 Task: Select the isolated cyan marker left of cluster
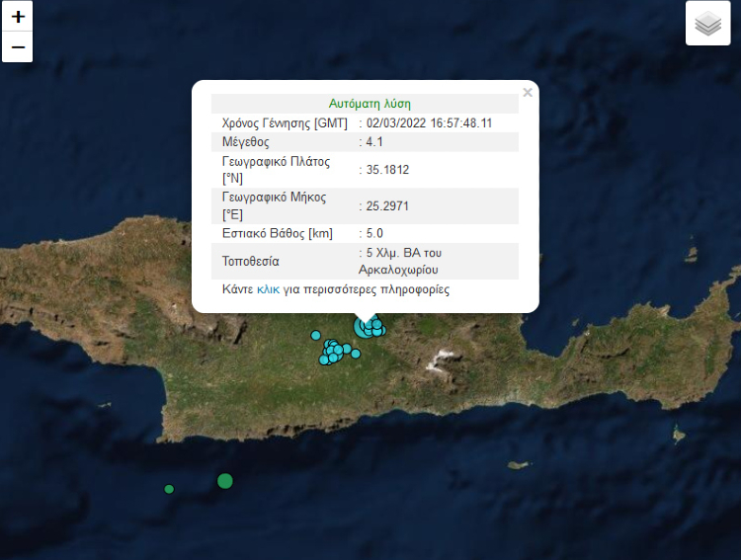tap(316, 336)
